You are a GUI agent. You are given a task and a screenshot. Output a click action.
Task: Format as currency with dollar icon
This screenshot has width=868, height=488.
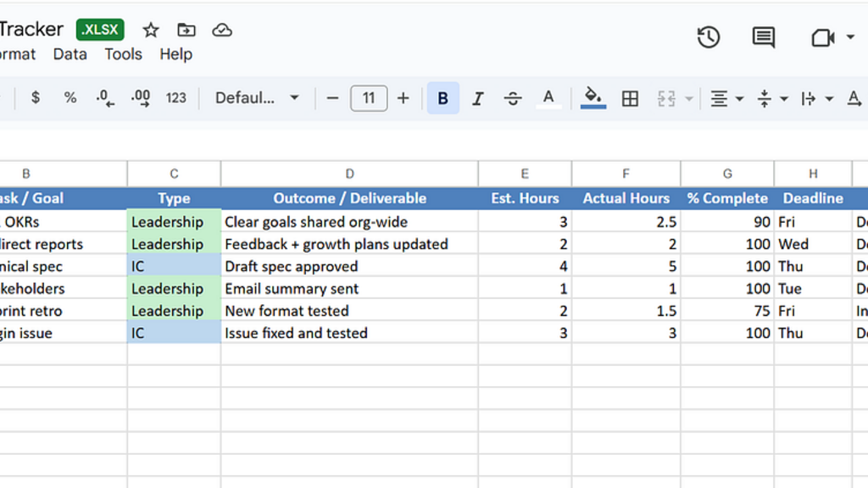35,98
